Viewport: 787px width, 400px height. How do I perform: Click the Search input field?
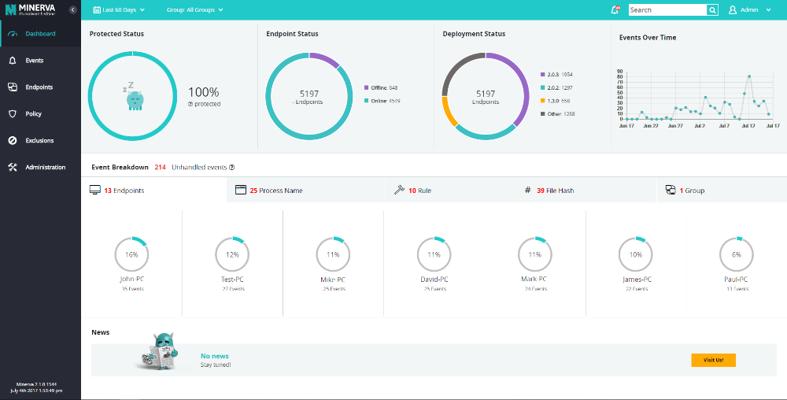[668, 10]
